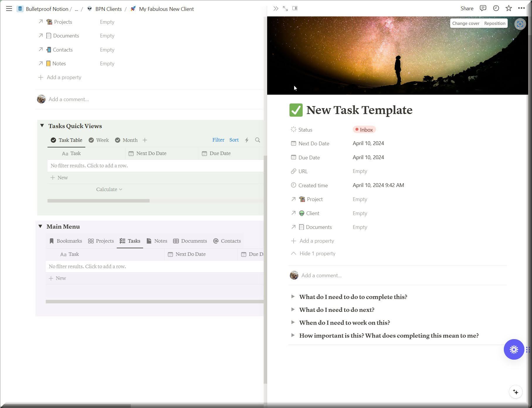Image resolution: width=532 pixels, height=408 pixels.
Task: Expand "What do I need to do next?"
Action: click(x=293, y=310)
